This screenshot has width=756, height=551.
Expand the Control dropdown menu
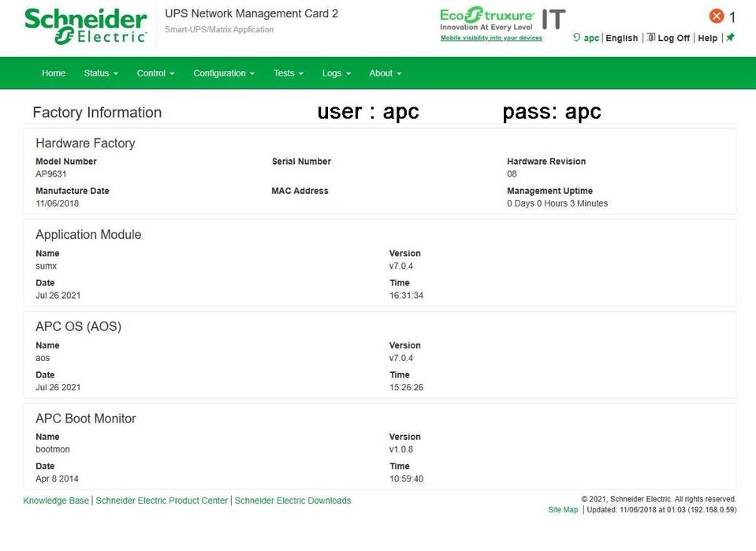click(x=155, y=73)
